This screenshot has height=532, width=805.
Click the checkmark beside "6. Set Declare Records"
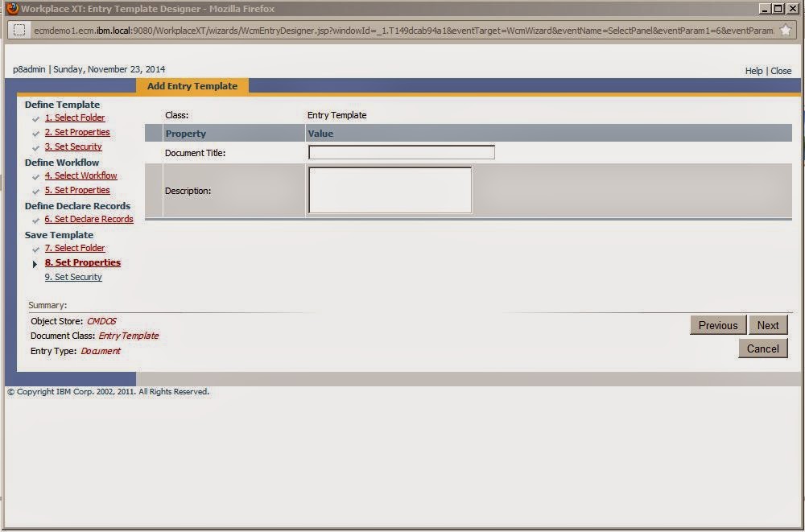[x=35, y=219]
